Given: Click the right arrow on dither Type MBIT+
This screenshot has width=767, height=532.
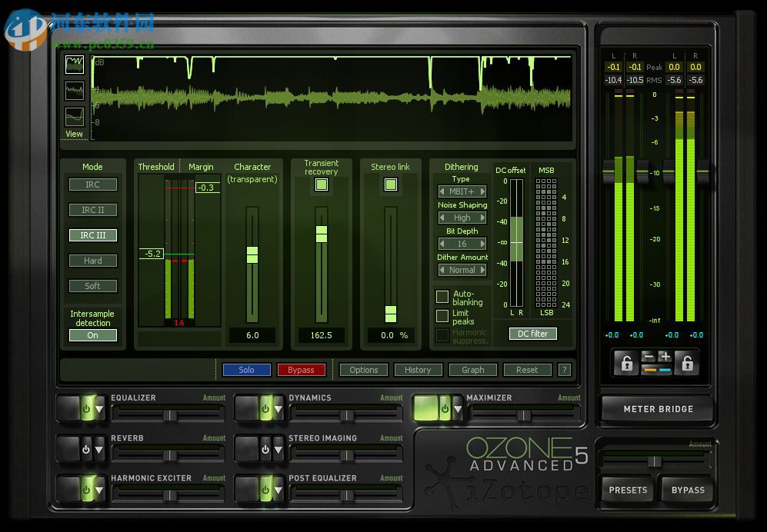Looking at the screenshot, I should tap(482, 191).
